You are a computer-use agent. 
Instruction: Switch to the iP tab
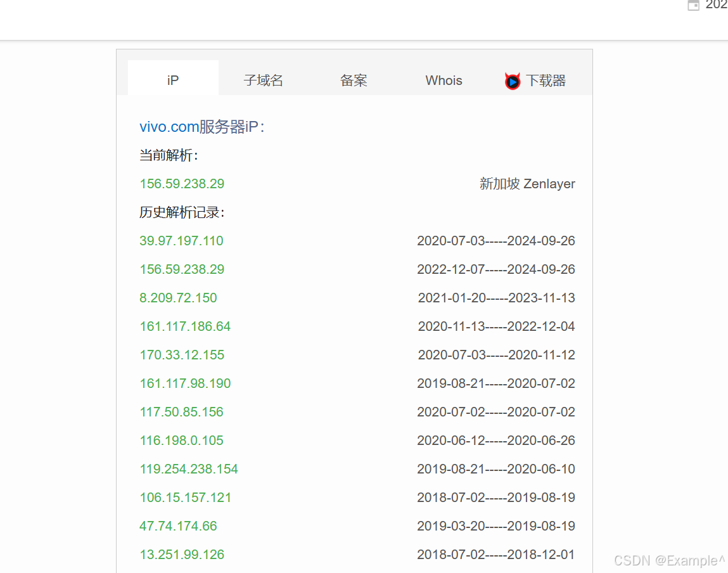pos(173,78)
